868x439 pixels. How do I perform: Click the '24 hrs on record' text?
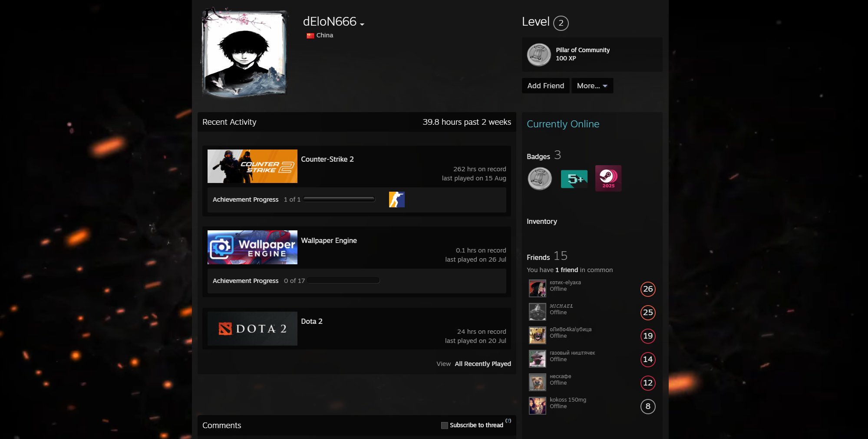coord(482,332)
